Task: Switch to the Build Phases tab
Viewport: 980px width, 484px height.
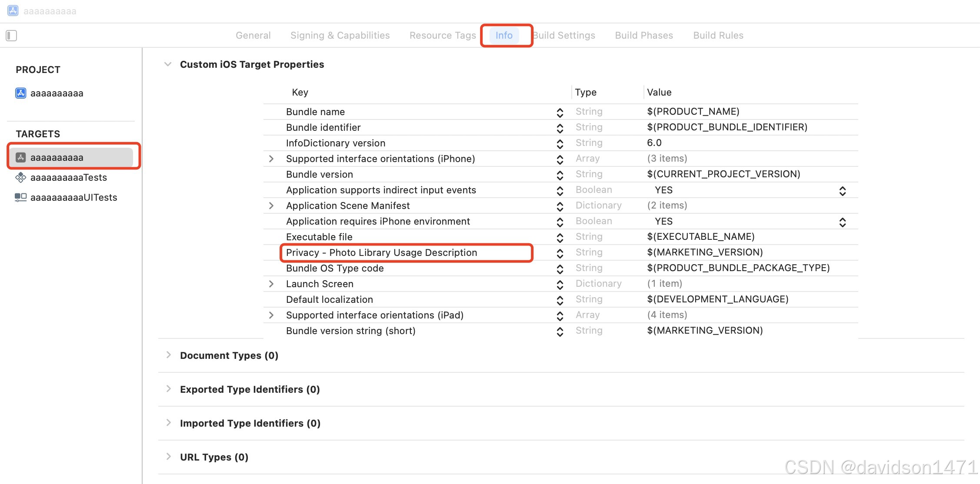Action: (644, 35)
